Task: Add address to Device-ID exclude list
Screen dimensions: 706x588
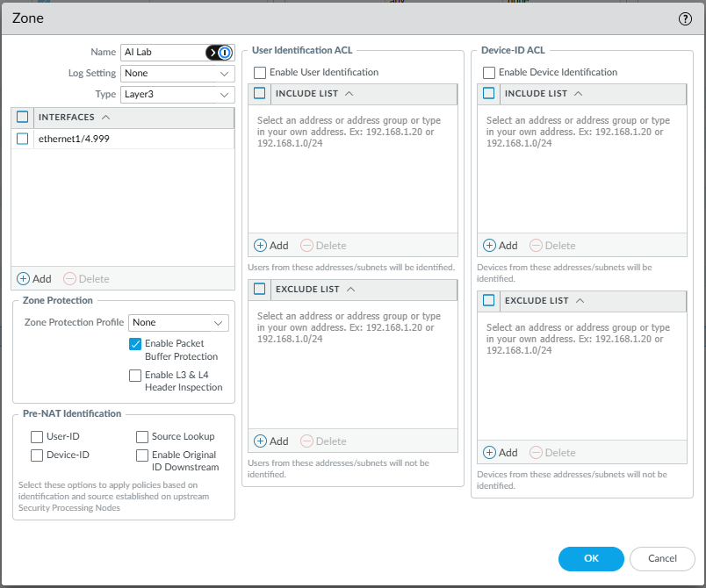Action: coord(501,453)
